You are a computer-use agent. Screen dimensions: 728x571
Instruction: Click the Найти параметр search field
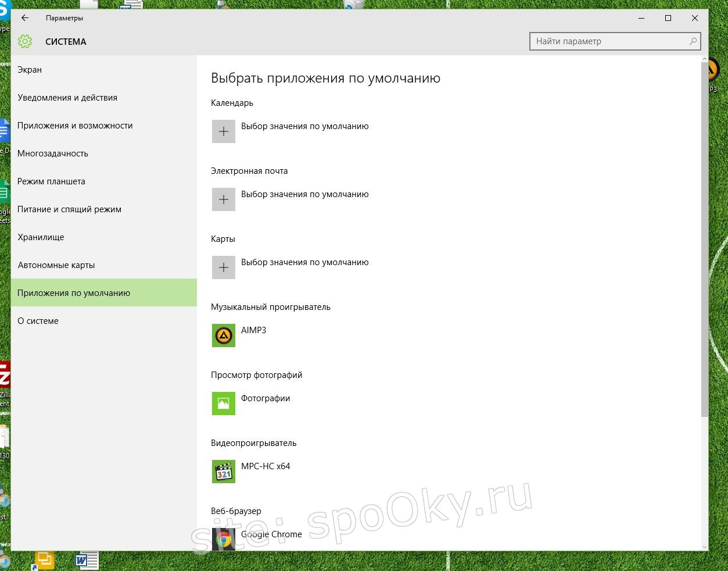click(615, 41)
